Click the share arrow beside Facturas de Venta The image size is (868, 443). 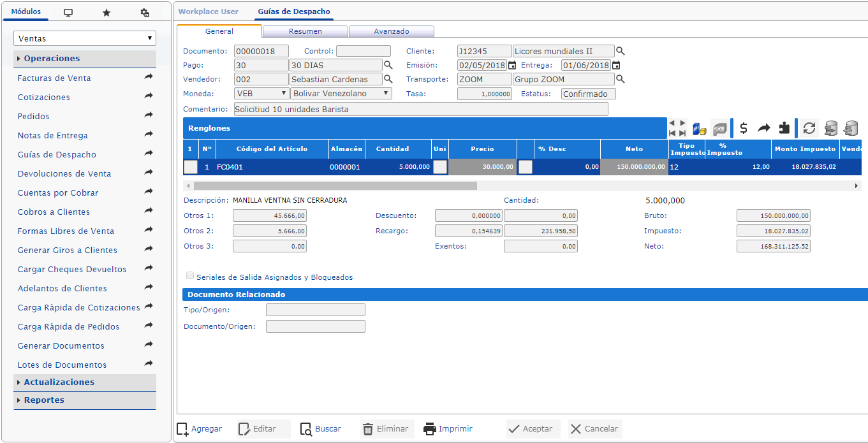coord(149,77)
